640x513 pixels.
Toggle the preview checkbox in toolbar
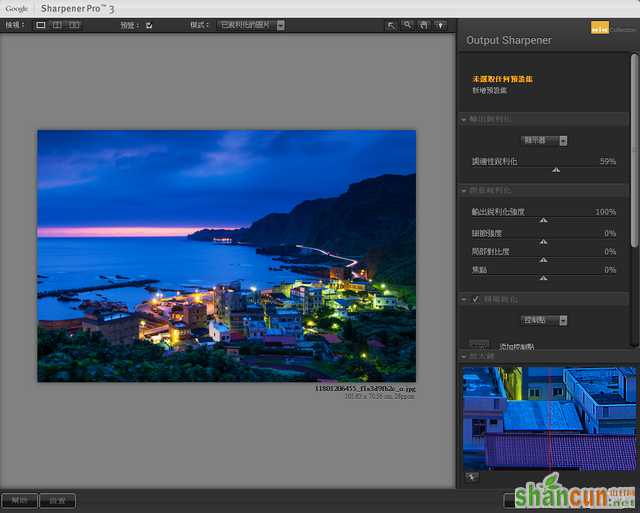click(x=149, y=25)
